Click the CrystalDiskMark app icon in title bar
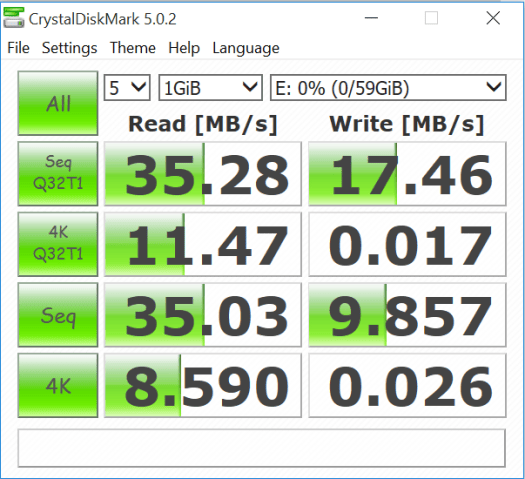The width and height of the screenshot is (525, 479). point(14,17)
